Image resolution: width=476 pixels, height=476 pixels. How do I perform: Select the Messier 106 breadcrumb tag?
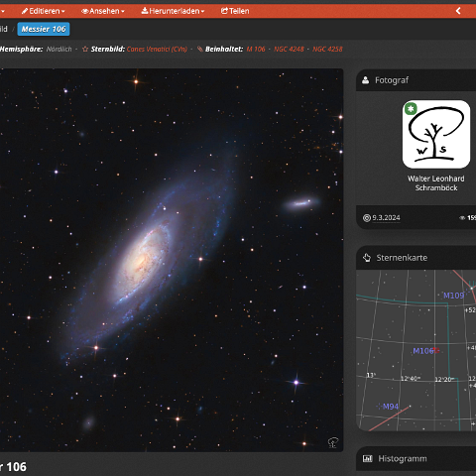[44, 29]
